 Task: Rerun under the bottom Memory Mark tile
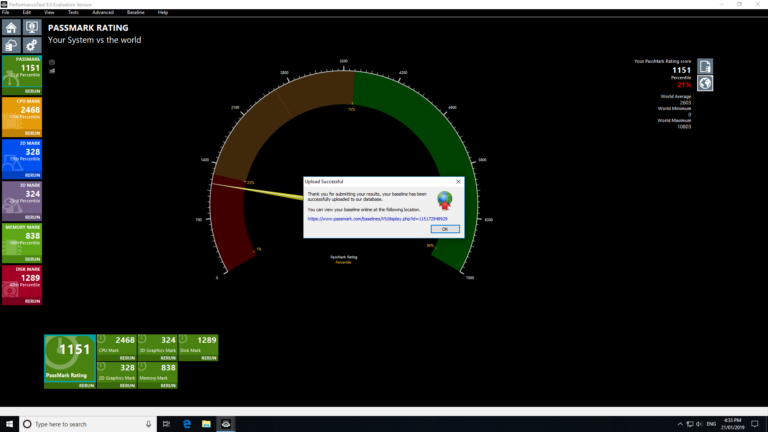(x=168, y=386)
